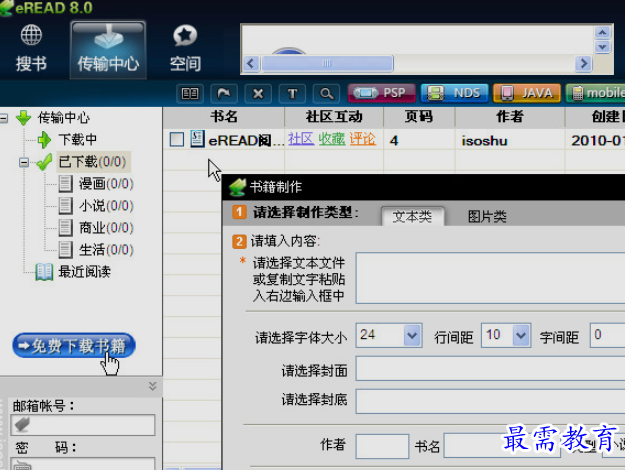This screenshot has width=625, height=470.
Task: Open the 社区 link in book row
Action: click(301, 139)
